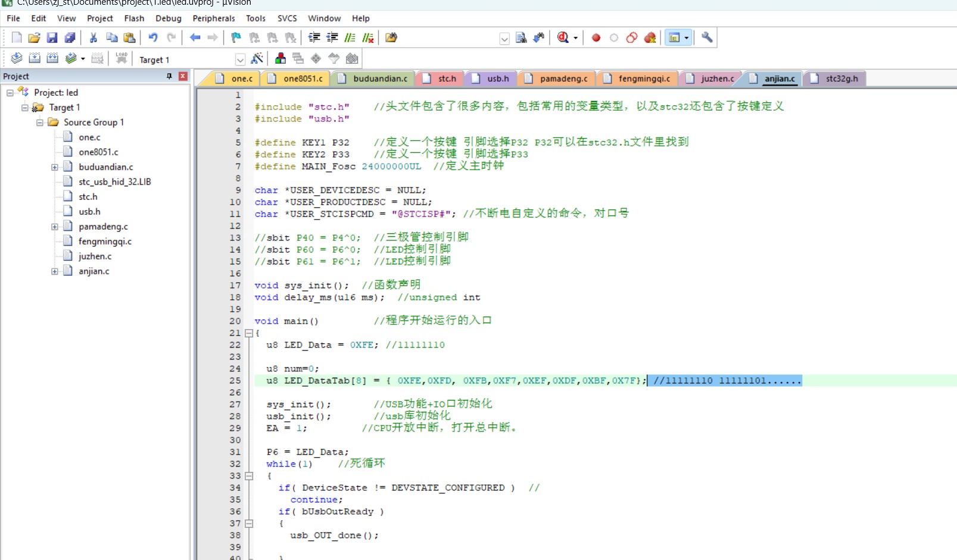Toggle window layout button in toolbar
The height and width of the screenshot is (560, 957).
674,38
